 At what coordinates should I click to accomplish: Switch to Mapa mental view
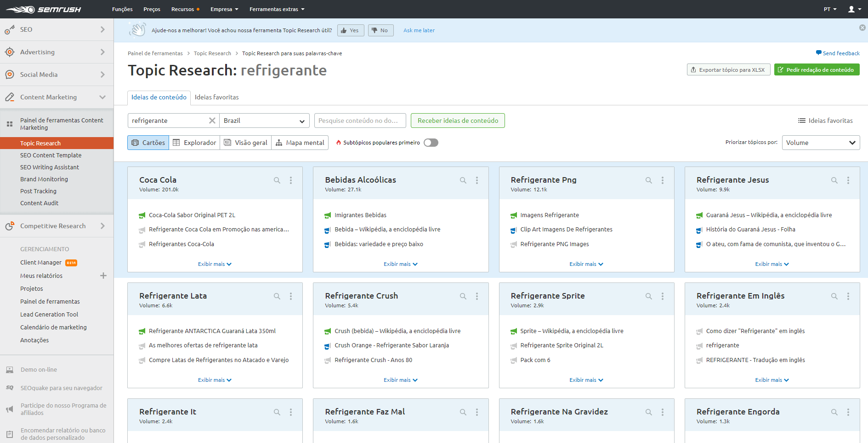pyautogui.click(x=300, y=143)
